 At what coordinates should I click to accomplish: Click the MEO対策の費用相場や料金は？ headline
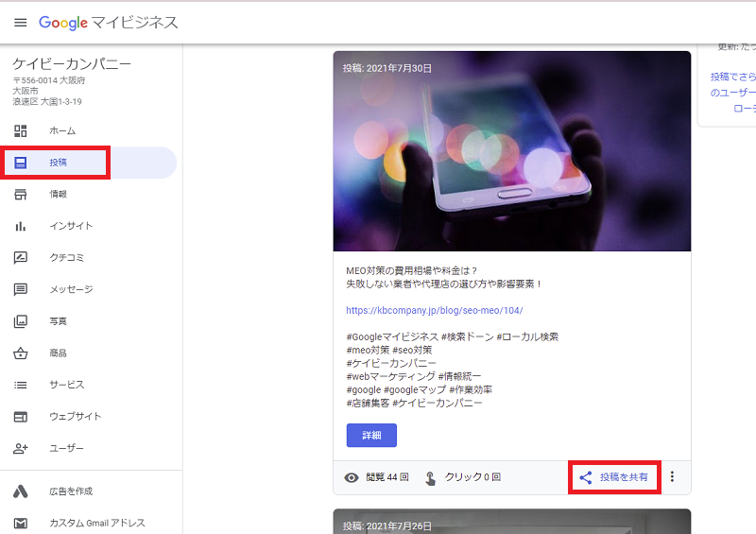pos(412,270)
